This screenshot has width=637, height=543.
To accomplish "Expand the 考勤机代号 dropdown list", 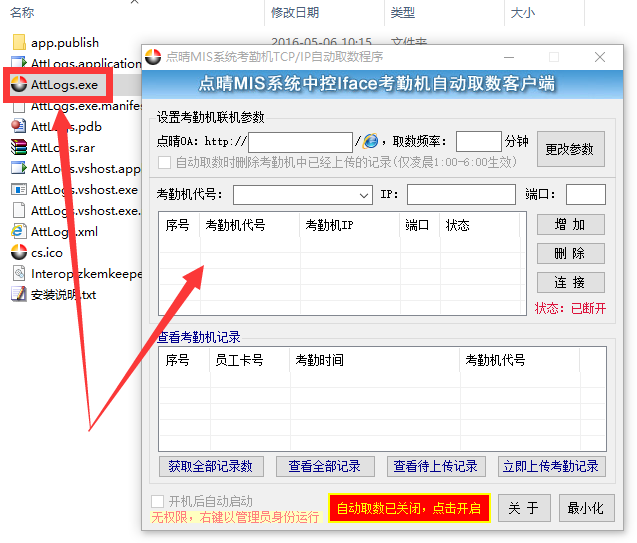I will coord(364,195).
